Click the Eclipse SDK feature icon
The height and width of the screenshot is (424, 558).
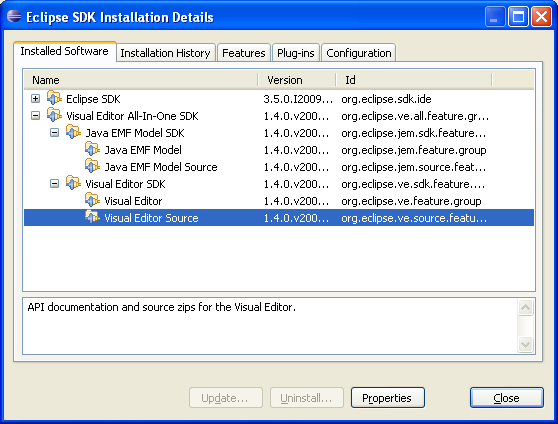click(54, 98)
